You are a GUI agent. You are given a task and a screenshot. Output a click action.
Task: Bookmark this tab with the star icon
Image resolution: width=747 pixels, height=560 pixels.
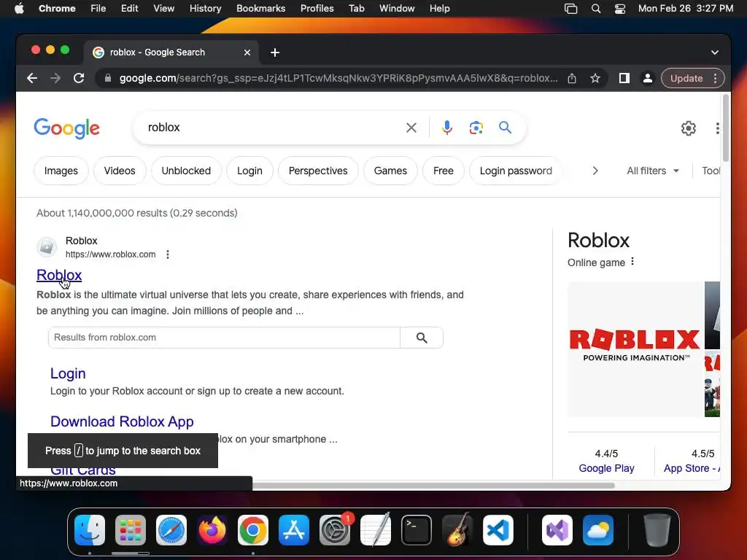point(595,78)
